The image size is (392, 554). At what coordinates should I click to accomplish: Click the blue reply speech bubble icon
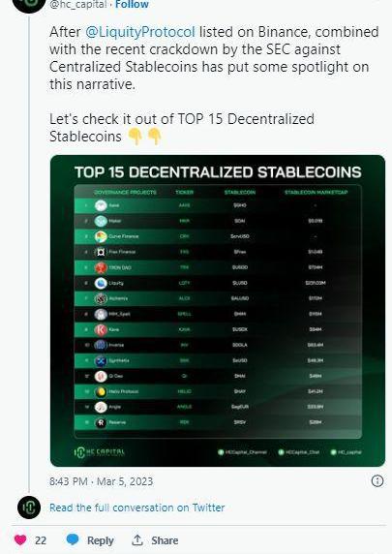(x=73, y=539)
